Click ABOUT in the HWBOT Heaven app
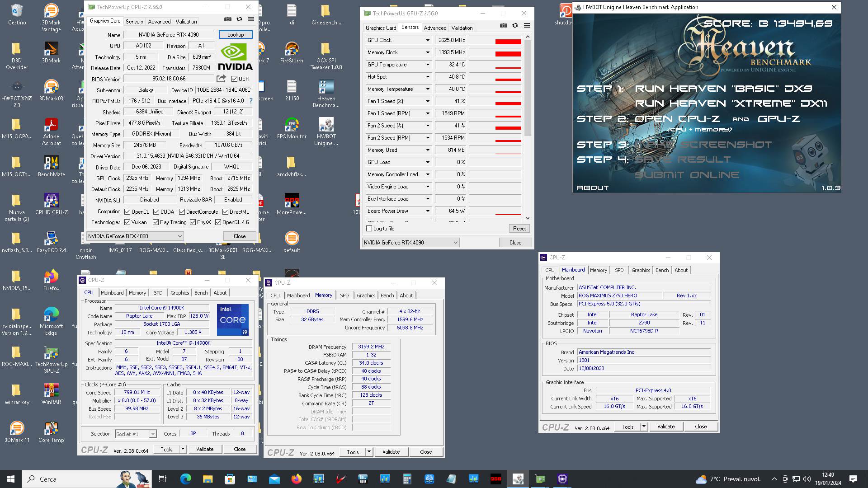Image resolution: width=868 pixels, height=488 pixels. pyautogui.click(x=593, y=188)
